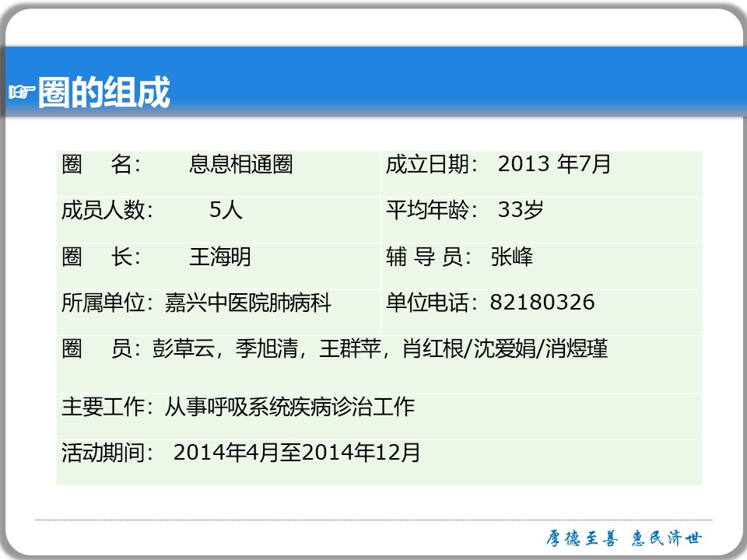Click the unit name 嘉兴中医院肺病科

point(248,303)
